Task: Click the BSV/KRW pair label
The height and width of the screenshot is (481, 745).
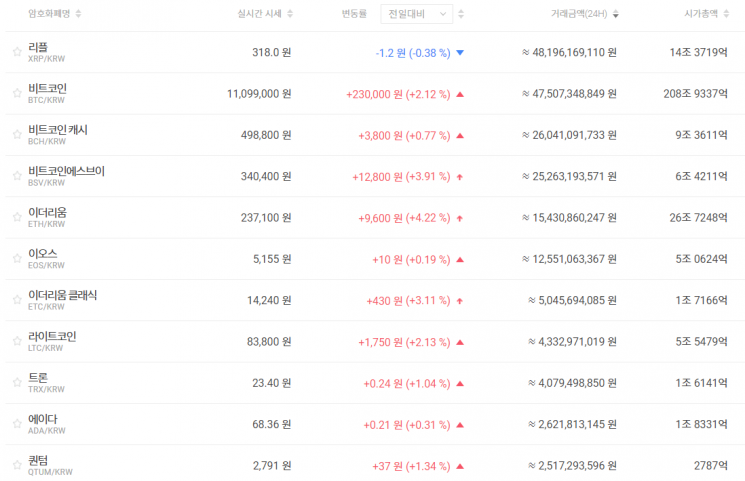Action: pos(46,183)
